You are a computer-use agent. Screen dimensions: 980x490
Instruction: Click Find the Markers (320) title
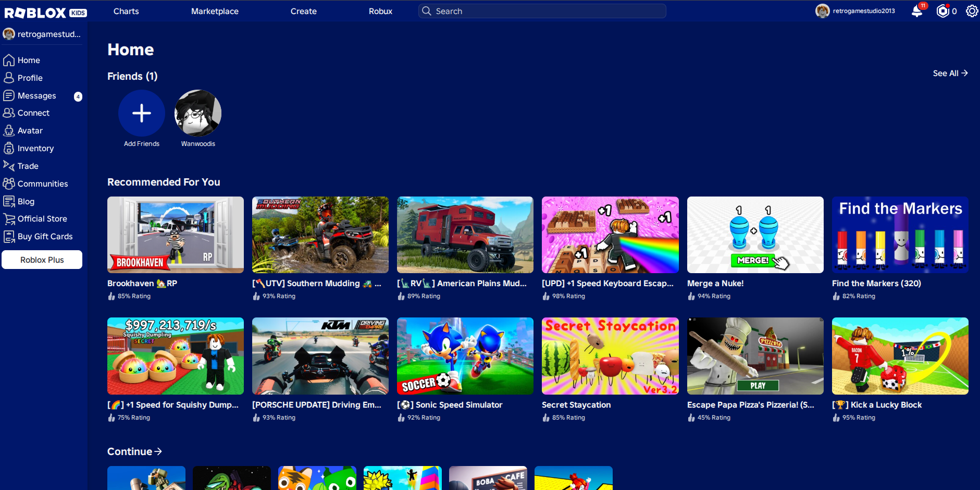point(876,284)
